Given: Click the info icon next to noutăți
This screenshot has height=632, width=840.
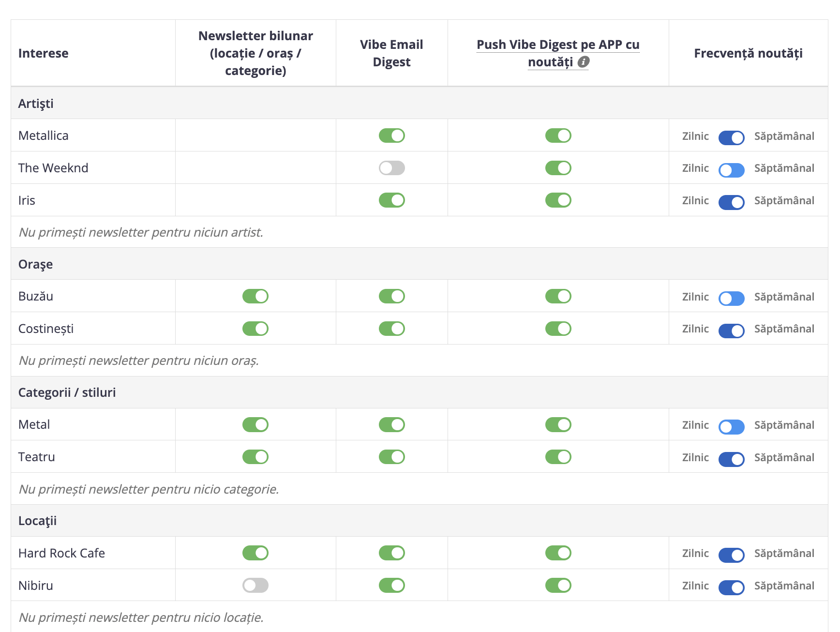Looking at the screenshot, I should tap(584, 62).
